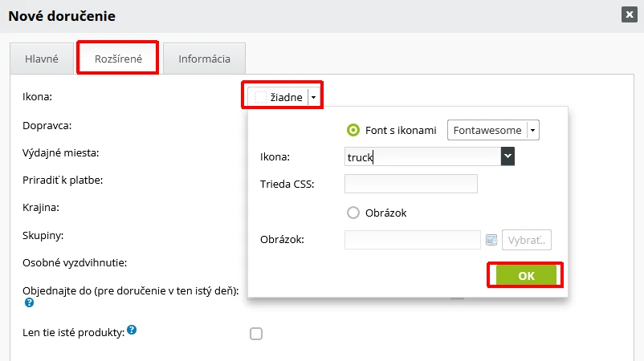This screenshot has height=361, width=644.
Task: Expand the Ikona combo box arrow
Action: tap(507, 157)
